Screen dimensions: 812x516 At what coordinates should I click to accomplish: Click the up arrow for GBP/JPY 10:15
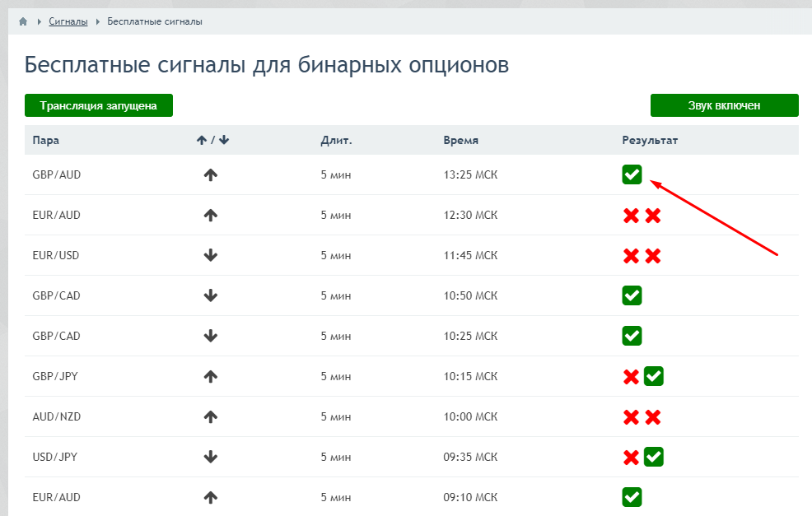pyautogui.click(x=210, y=376)
